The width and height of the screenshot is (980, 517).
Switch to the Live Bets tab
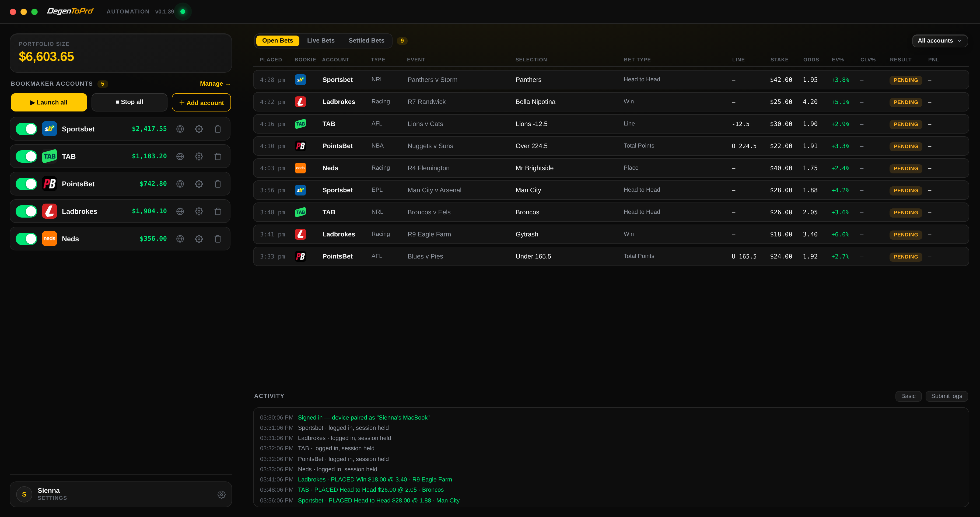click(321, 41)
